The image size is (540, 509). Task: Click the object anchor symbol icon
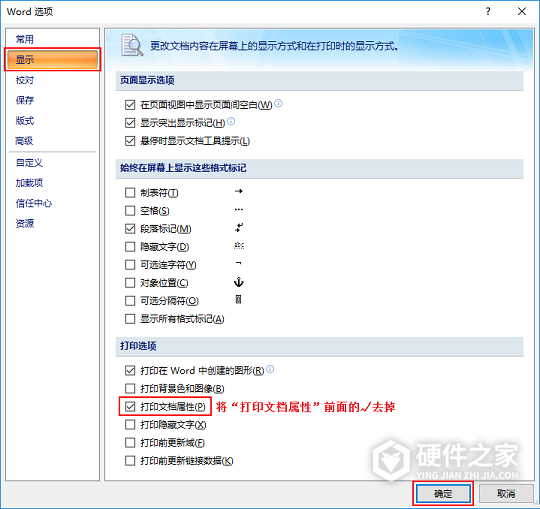coord(239,282)
